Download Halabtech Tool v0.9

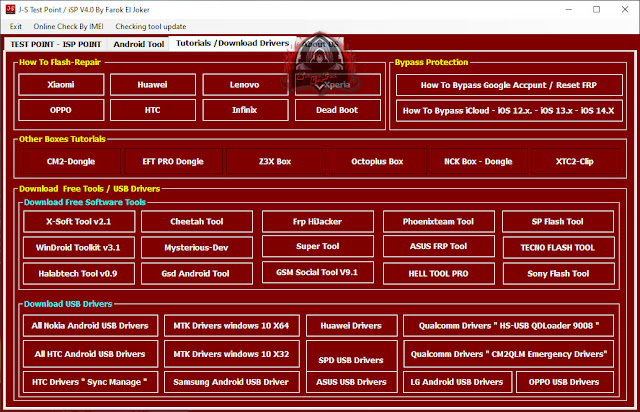pyautogui.click(x=79, y=274)
